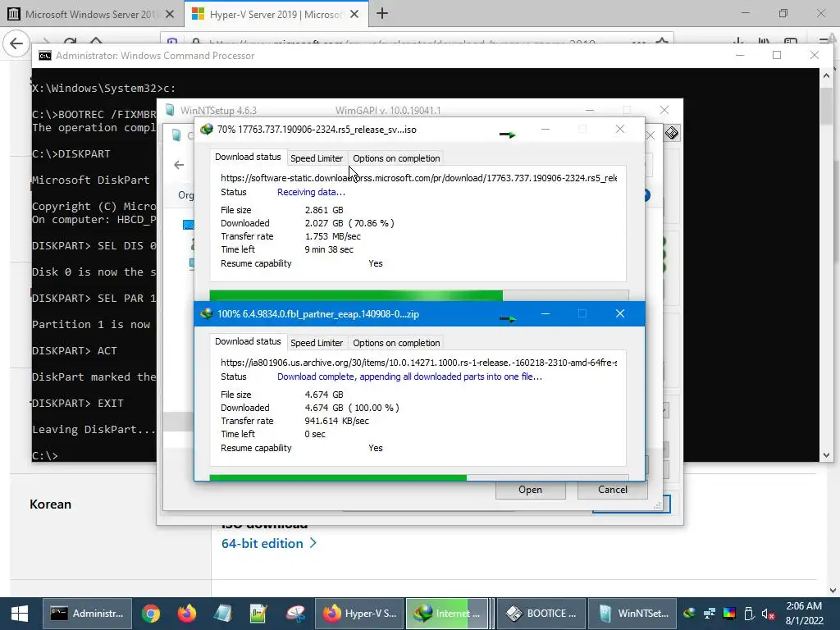Click the Cancel button in file dialog
Screen dimensions: 840x630
tap(612, 490)
